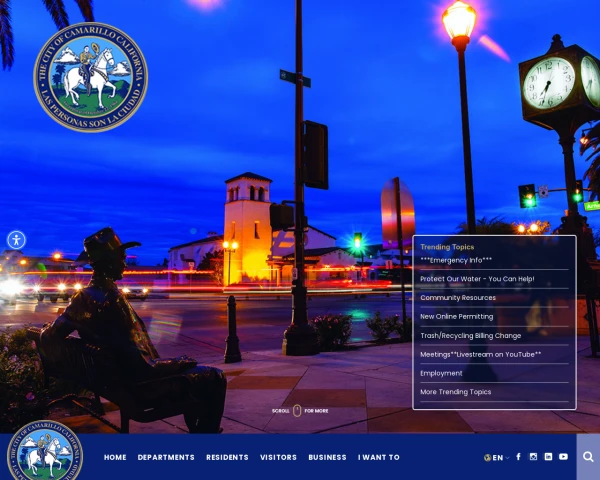Go to the Home menu item
The image size is (600, 480).
pyautogui.click(x=115, y=457)
